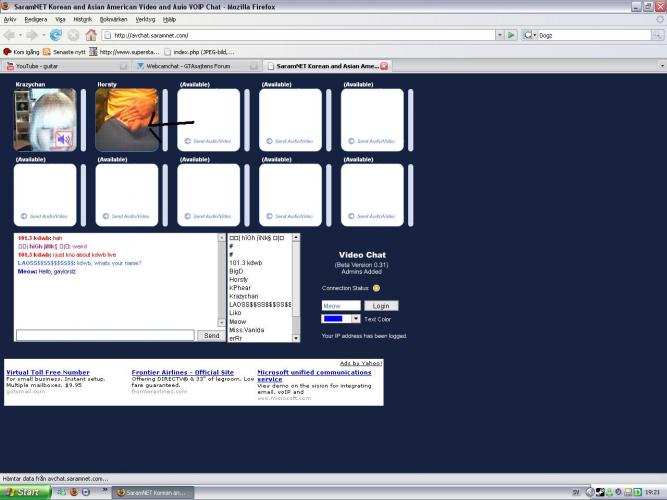This screenshot has width=667, height=500.
Task: Click the Windows Start button
Action: coord(22,492)
